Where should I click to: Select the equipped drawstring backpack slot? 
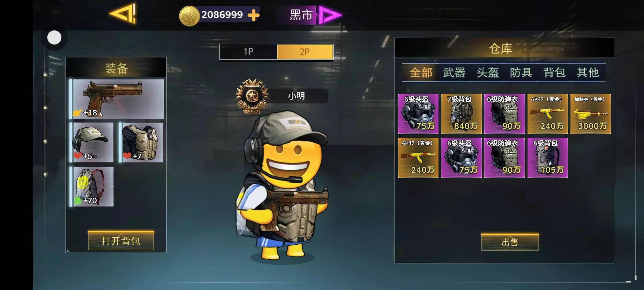coord(92,187)
